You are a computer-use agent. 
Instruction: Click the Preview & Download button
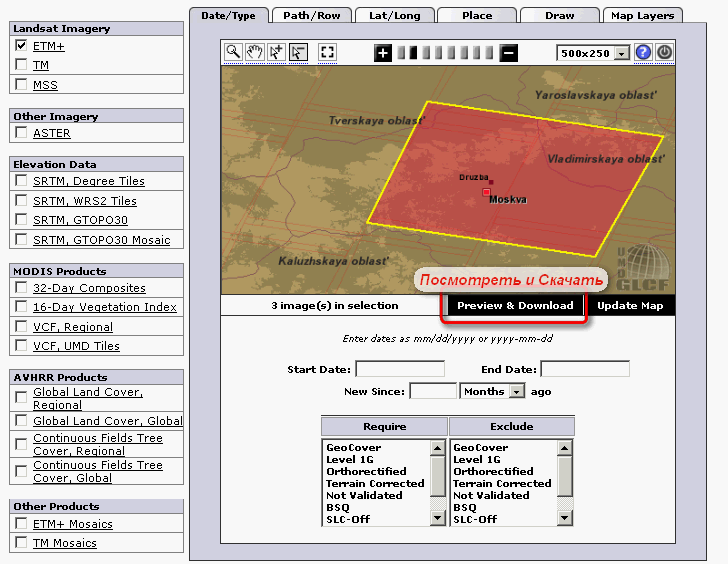tap(515, 305)
